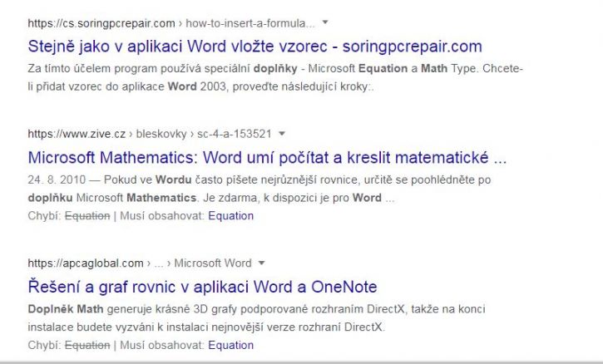Click 'how-to-insert-a-formula...' breadcrumb segment
This screenshot has width=603, height=364.
pyautogui.click(x=250, y=23)
